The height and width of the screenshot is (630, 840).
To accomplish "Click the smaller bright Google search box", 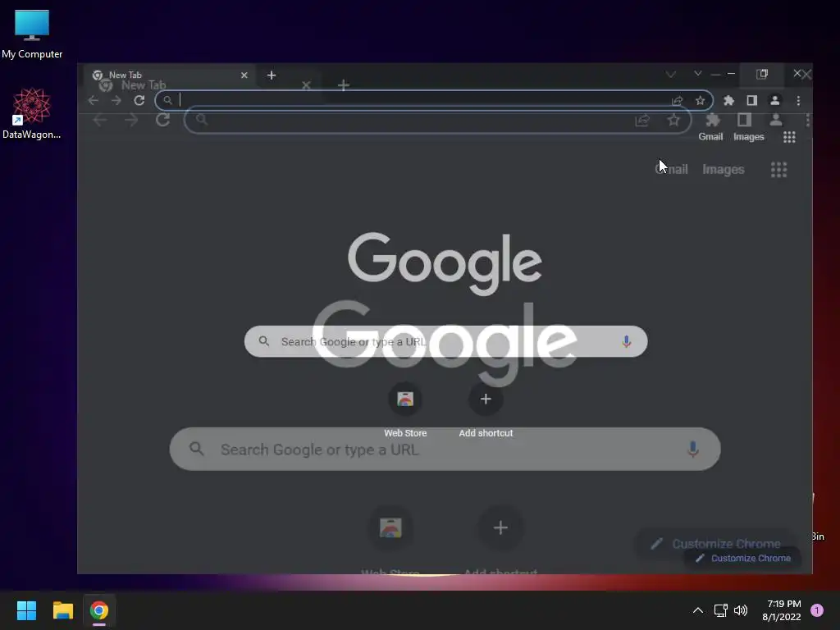I will pyautogui.click(x=445, y=341).
